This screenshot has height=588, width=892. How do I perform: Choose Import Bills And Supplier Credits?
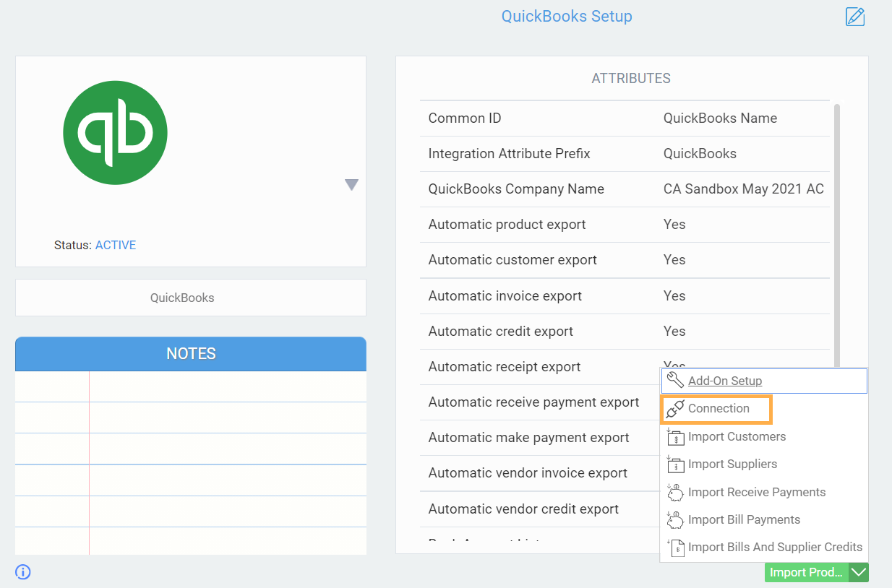point(775,548)
